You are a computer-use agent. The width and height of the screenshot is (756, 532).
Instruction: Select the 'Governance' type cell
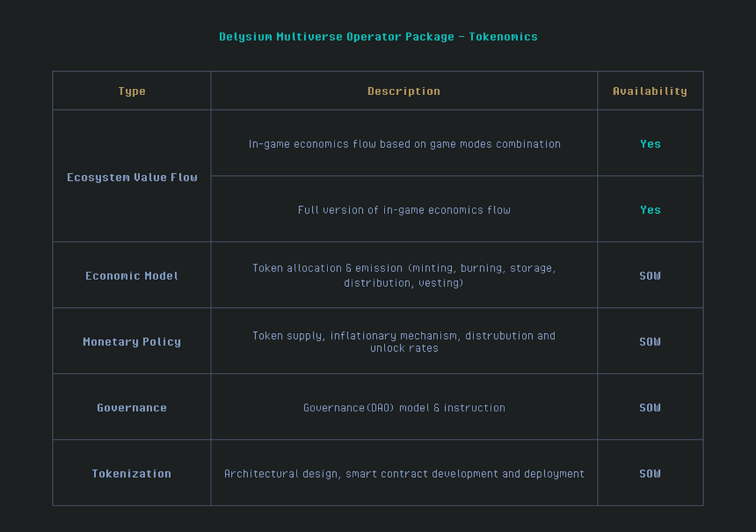coord(132,408)
